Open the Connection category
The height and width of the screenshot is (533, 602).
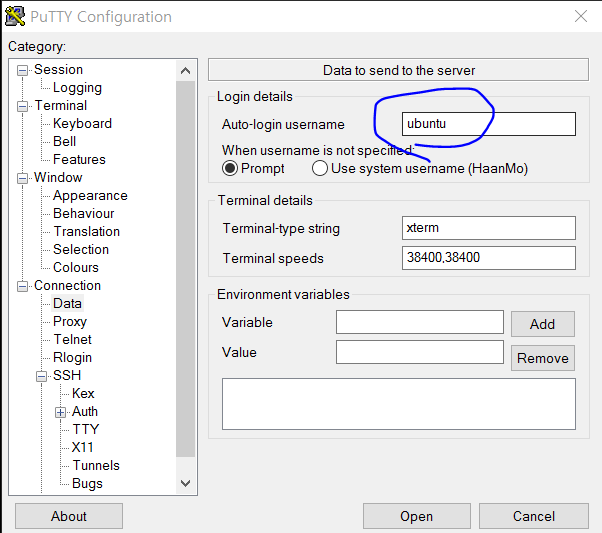[67, 286]
